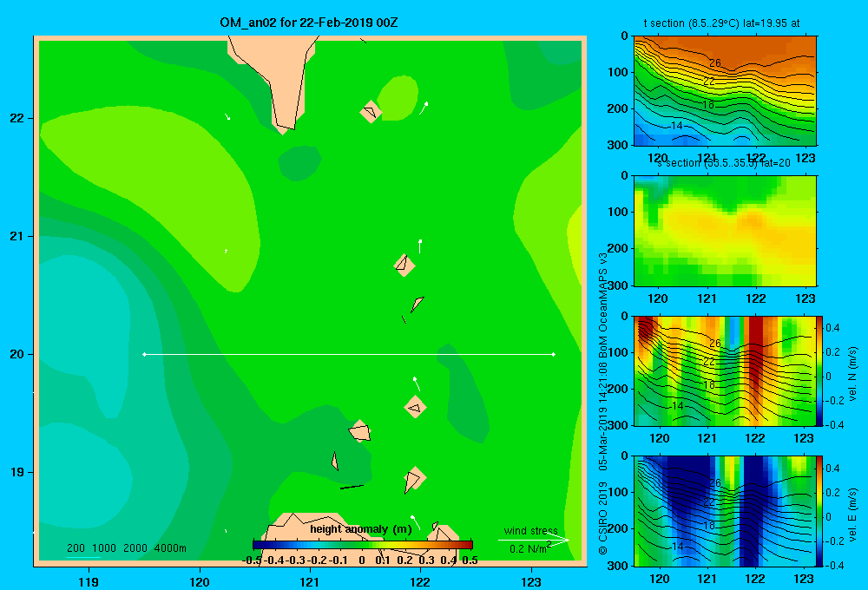Click the white section line along latitude 20
This screenshot has width=868, height=590.
point(349,354)
